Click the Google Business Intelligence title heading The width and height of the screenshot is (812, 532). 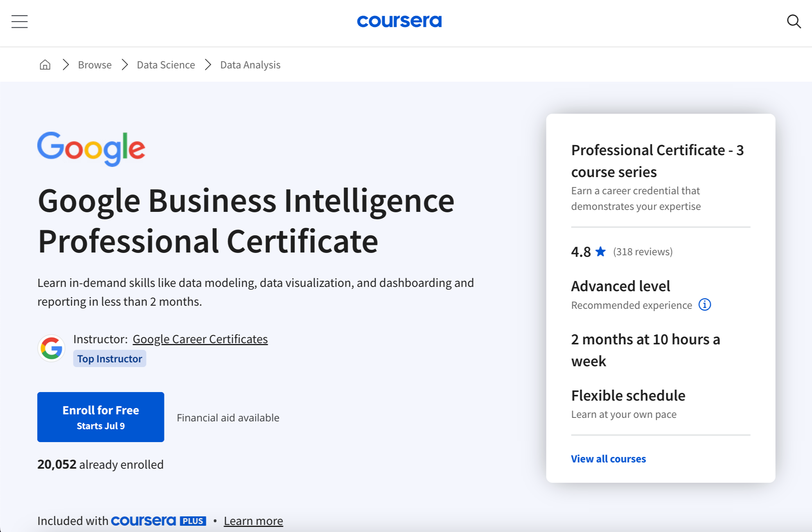pyautogui.click(x=246, y=221)
